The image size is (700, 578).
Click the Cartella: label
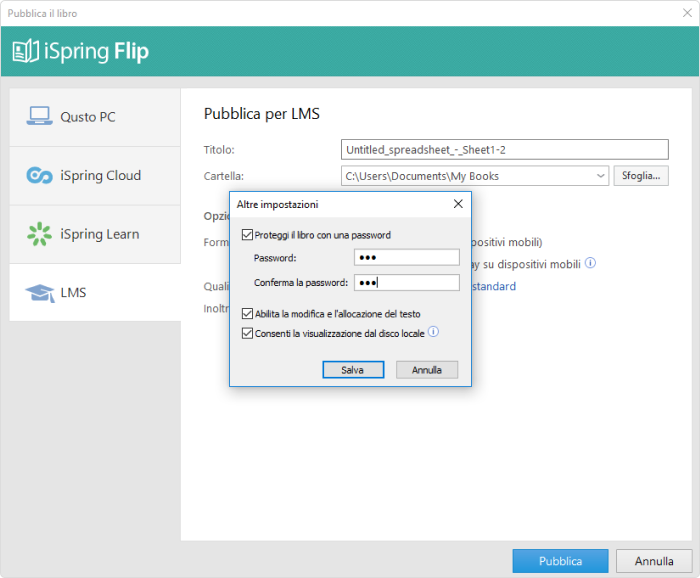point(224,176)
